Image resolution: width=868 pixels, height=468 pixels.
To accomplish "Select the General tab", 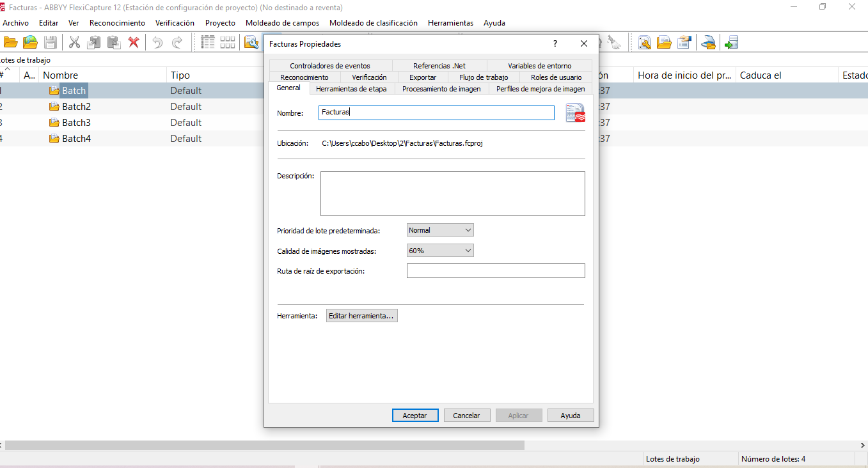I will [x=288, y=88].
